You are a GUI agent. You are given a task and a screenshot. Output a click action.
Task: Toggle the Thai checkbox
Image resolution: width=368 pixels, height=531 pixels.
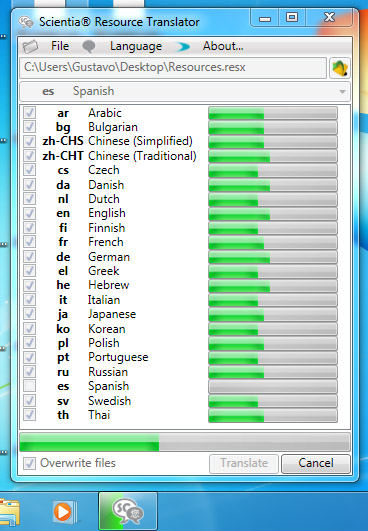click(29, 415)
